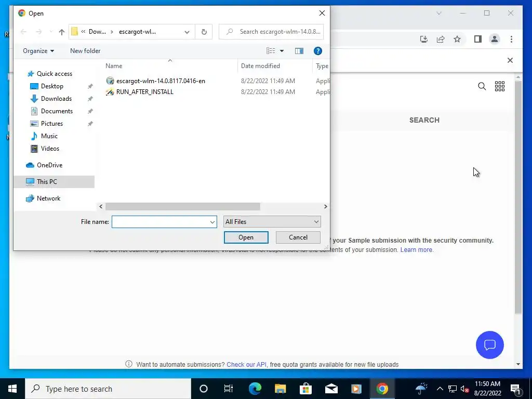Open the VirusTotal apps grid icon

tap(500, 86)
